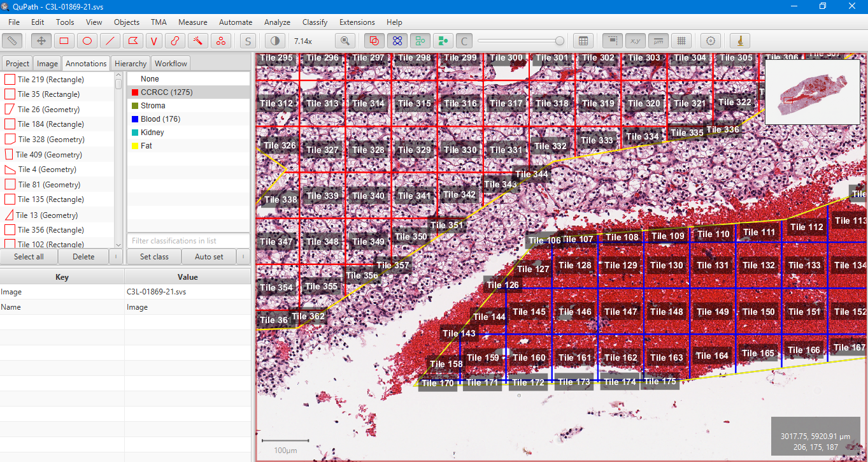Click the zoom-to-fit magnifier icon
Viewport: 868px width, 462px height.
point(345,40)
